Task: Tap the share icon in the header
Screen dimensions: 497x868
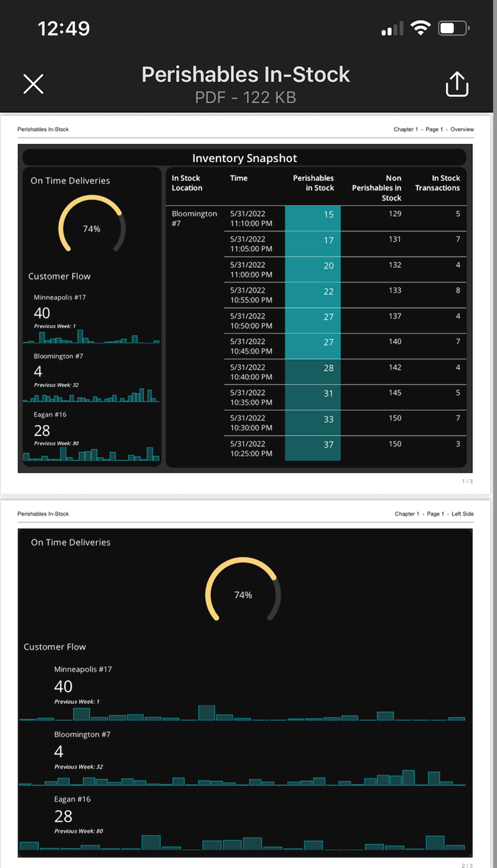Action: coord(456,84)
